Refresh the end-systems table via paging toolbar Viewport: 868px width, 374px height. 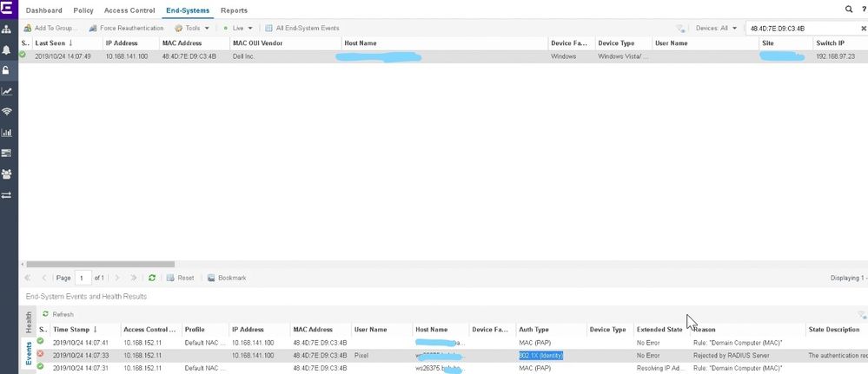coord(152,278)
